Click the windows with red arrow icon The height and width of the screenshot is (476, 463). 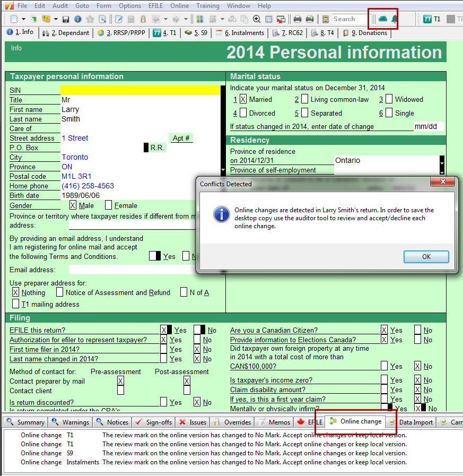[281, 20]
